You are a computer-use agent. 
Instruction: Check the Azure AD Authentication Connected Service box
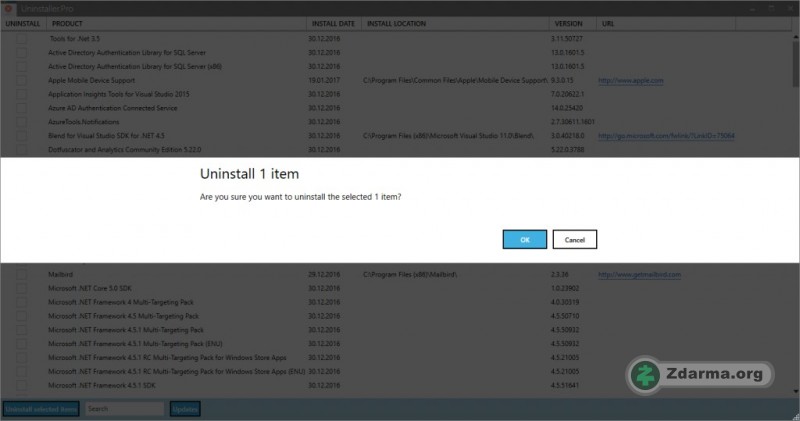(21, 108)
